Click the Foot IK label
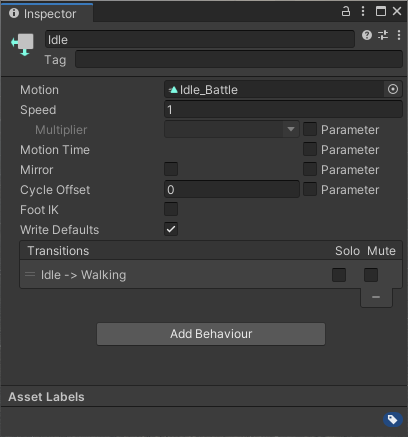 [39, 210]
